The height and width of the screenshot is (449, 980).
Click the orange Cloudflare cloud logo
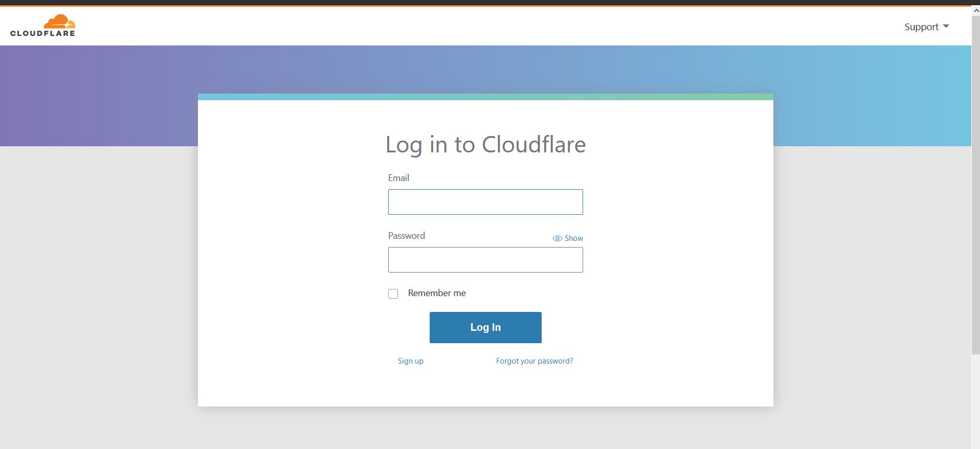(59, 21)
